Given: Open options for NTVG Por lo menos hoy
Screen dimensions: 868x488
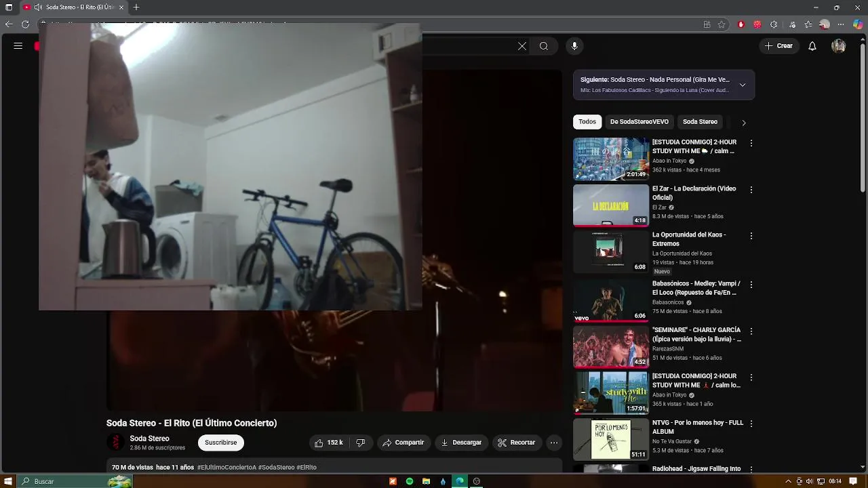Looking at the screenshot, I should click(751, 424).
